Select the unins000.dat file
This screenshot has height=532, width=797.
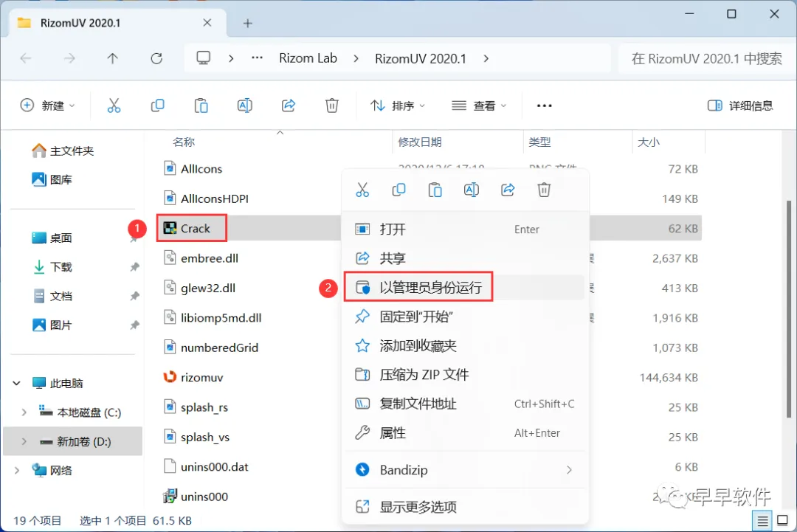(206, 467)
